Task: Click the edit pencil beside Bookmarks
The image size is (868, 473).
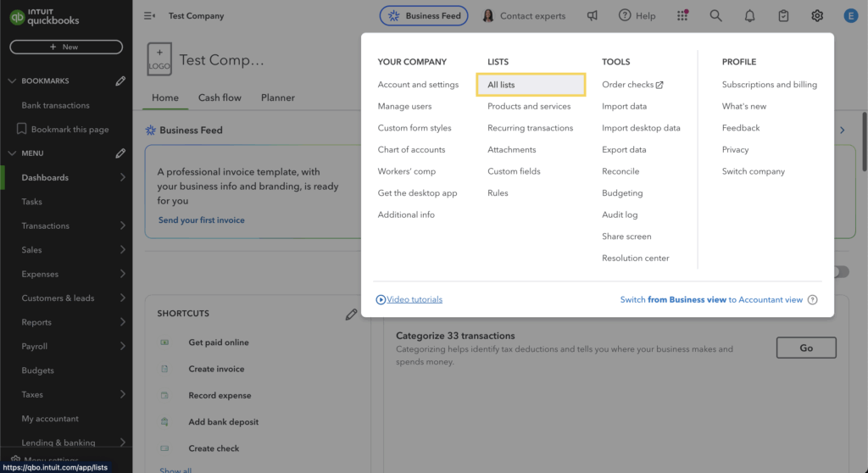Action: pyautogui.click(x=120, y=81)
